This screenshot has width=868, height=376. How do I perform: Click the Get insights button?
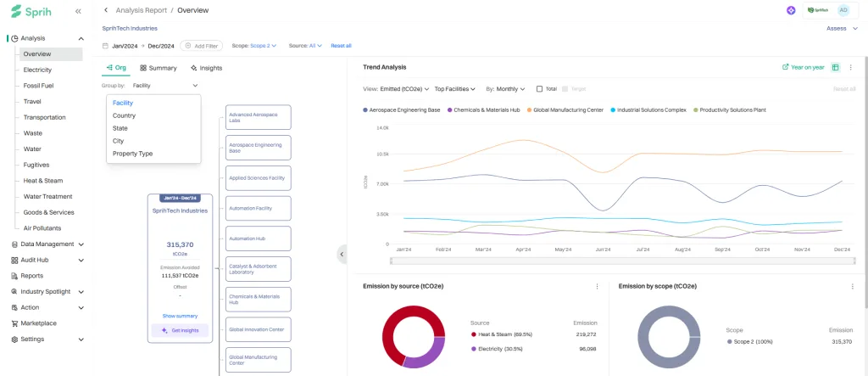click(180, 330)
